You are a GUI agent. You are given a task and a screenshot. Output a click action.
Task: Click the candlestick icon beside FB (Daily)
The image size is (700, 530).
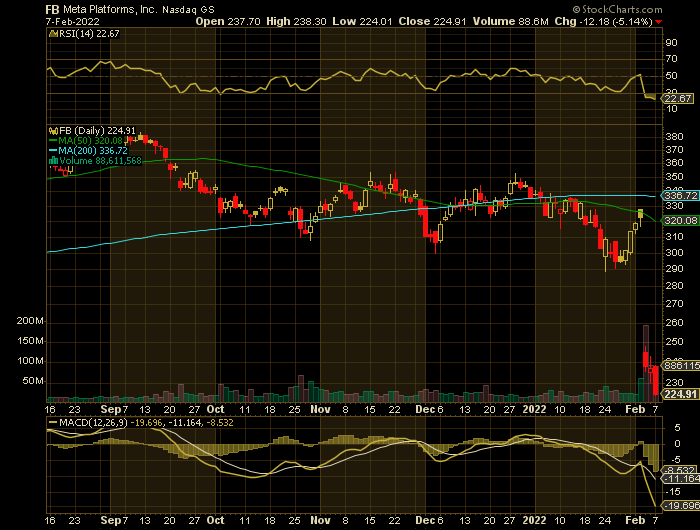53,131
